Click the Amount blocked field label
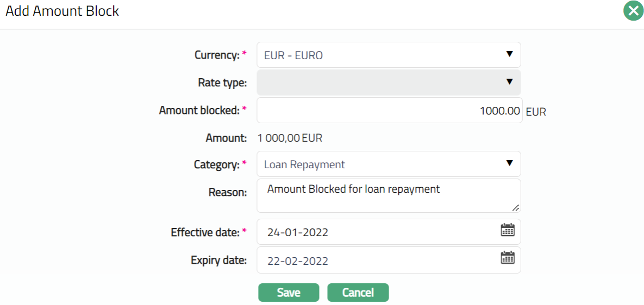 coord(199,110)
